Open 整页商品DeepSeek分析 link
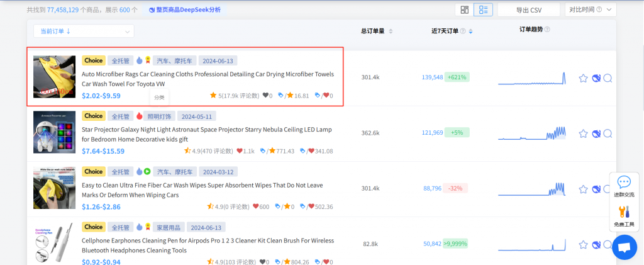The height and width of the screenshot is (265, 644). click(x=185, y=10)
